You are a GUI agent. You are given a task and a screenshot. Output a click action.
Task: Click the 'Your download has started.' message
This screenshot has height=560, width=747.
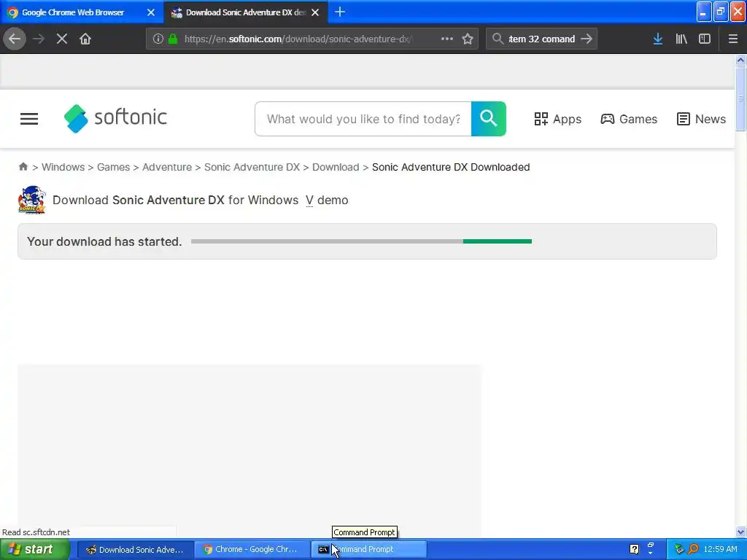[x=104, y=241]
